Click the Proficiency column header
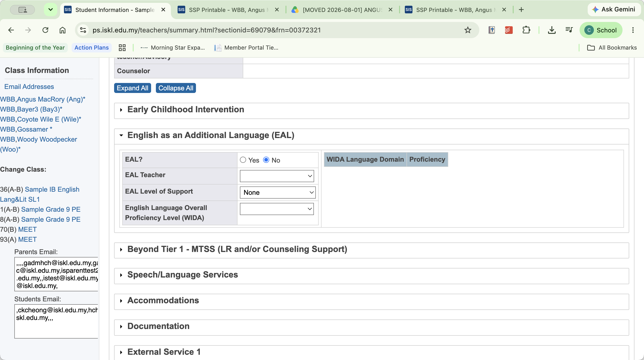Screen dimensions: 644x360 pos(427,159)
